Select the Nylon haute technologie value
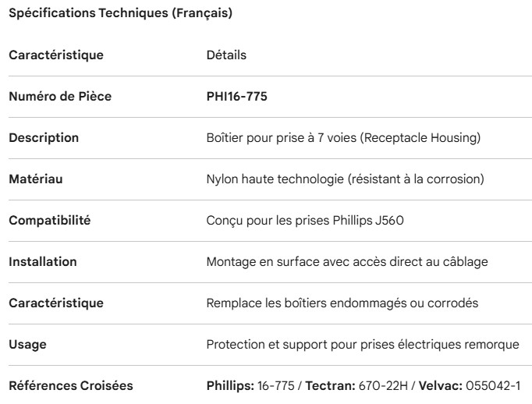The width and height of the screenshot is (532, 404). (x=345, y=179)
